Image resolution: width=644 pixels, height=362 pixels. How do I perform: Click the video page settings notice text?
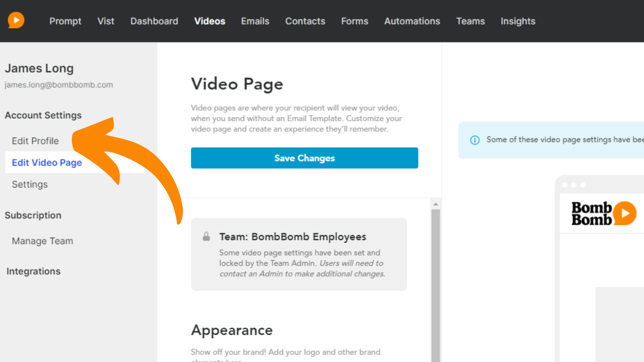[565, 140]
